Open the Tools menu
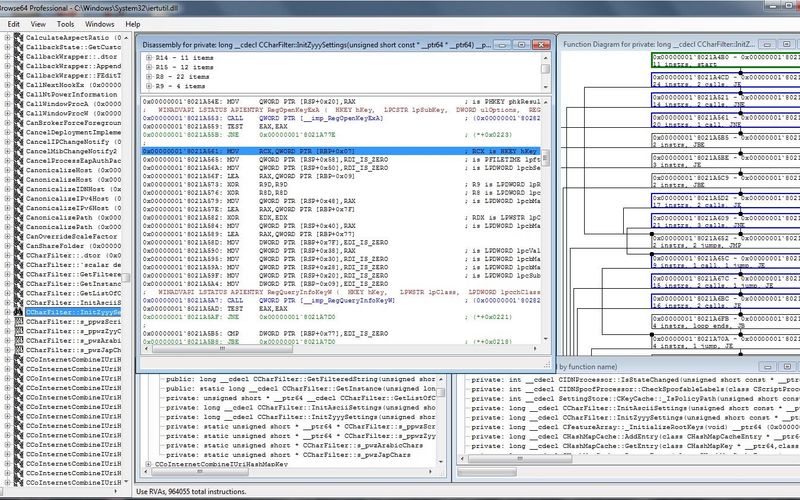Image resolution: width=800 pixels, height=500 pixels. coord(65,22)
